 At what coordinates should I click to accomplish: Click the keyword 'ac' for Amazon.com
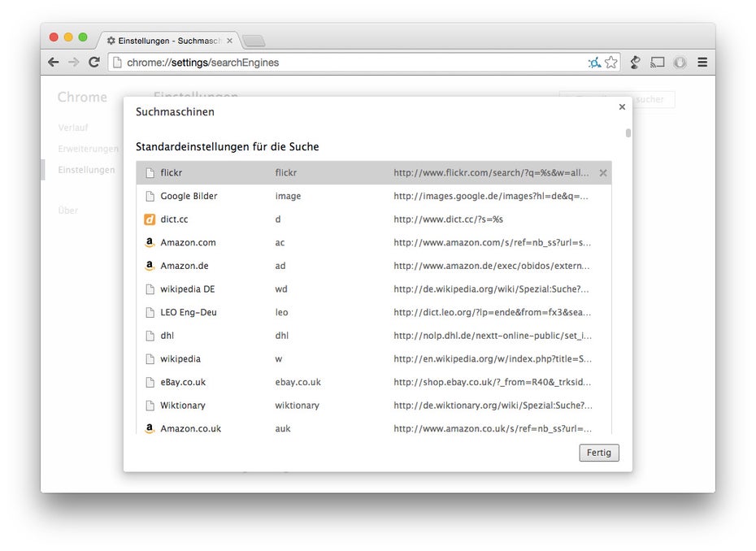pyautogui.click(x=280, y=242)
